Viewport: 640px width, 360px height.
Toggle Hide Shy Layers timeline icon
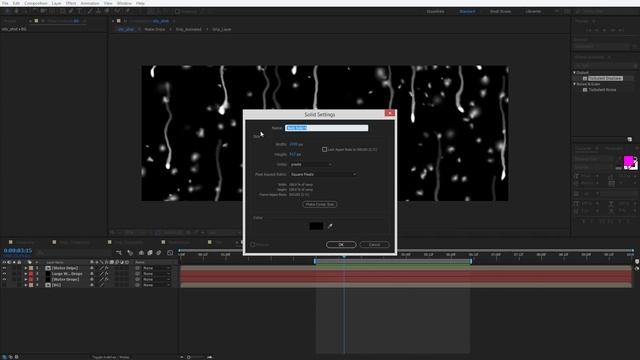[x=141, y=253]
